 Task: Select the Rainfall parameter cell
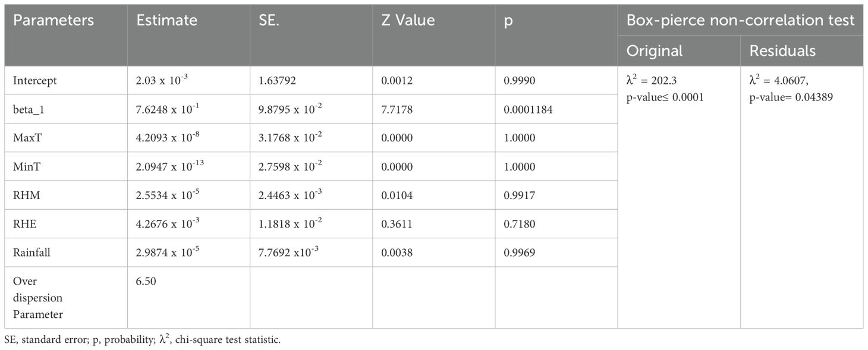(x=32, y=253)
